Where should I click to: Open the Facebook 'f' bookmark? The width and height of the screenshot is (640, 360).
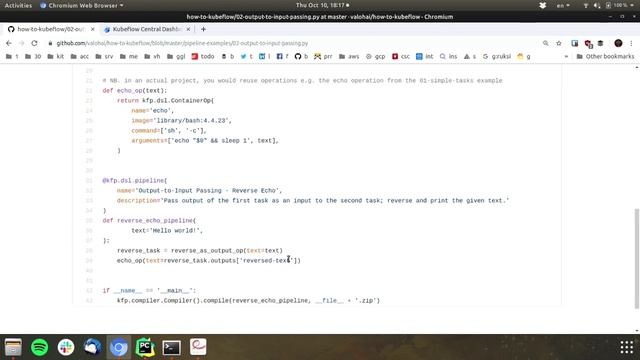click(x=282, y=57)
